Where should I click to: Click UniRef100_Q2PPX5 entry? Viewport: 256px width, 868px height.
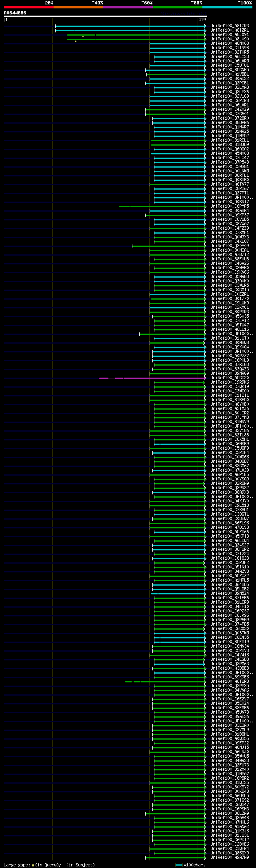point(230,686)
